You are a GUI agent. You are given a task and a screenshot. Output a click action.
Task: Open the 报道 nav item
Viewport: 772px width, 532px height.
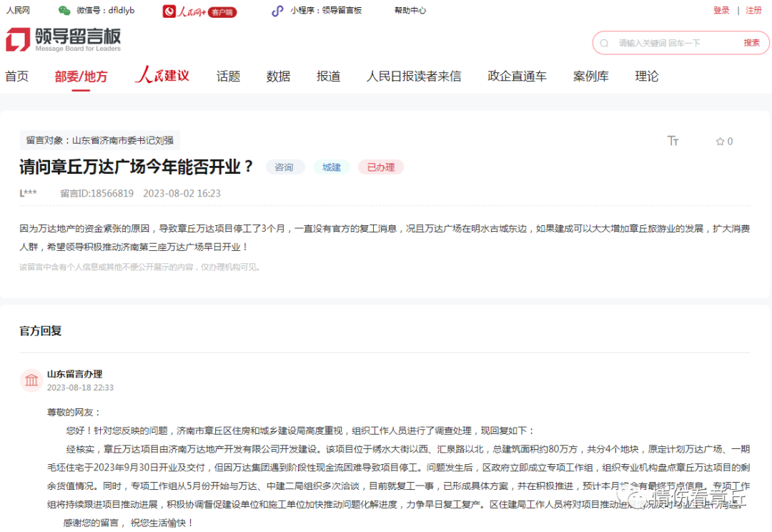[x=328, y=77]
